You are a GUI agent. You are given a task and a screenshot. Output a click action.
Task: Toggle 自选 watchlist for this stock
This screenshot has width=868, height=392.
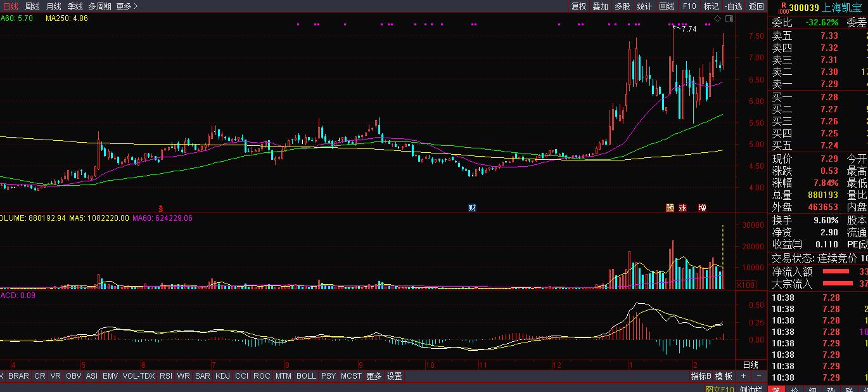pos(733,6)
